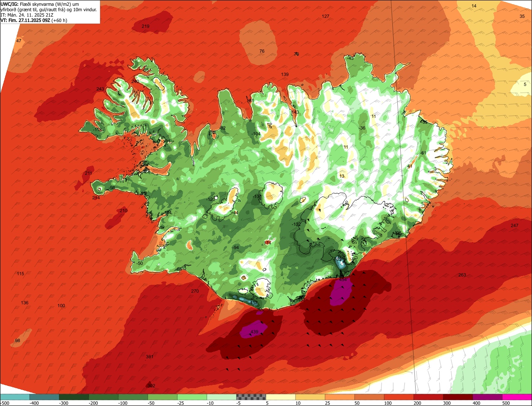Screen dimensions: 532x406
Task: Click the value 115 in the western ocean
Action: pyautogui.click(x=21, y=274)
